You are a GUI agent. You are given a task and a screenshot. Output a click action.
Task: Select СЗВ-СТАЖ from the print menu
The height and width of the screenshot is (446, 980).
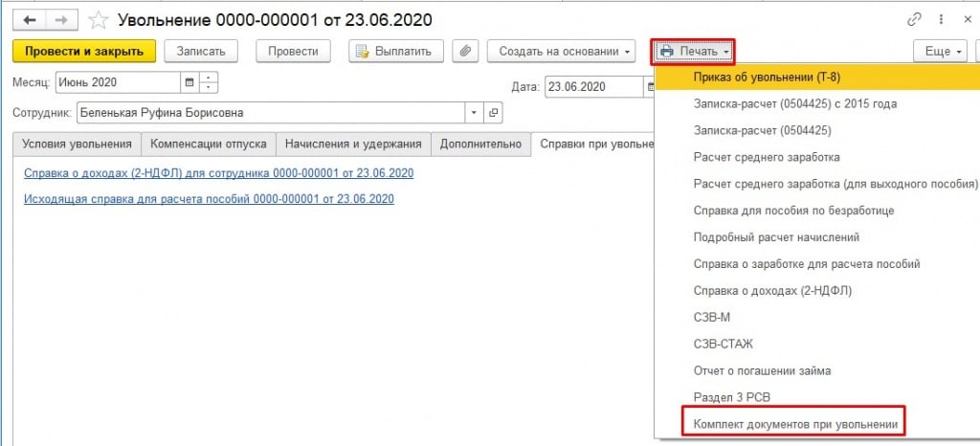[x=723, y=343]
